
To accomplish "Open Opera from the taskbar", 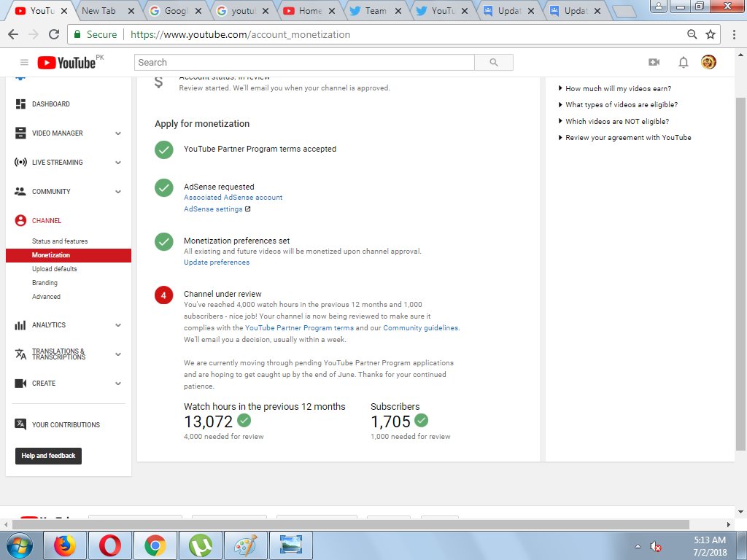I will tap(110, 545).
